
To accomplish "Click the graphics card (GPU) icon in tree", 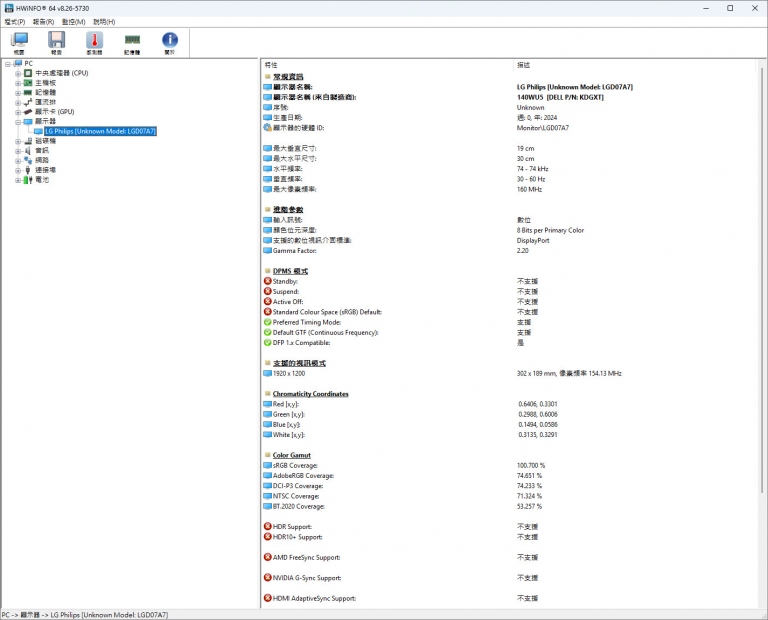I will point(28,112).
